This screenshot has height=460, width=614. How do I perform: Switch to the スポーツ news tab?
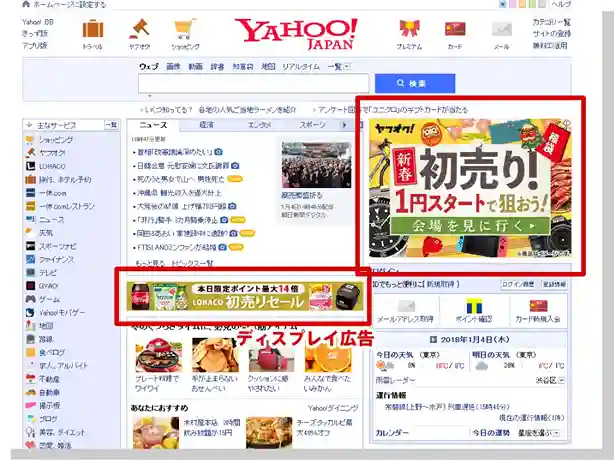312,125
